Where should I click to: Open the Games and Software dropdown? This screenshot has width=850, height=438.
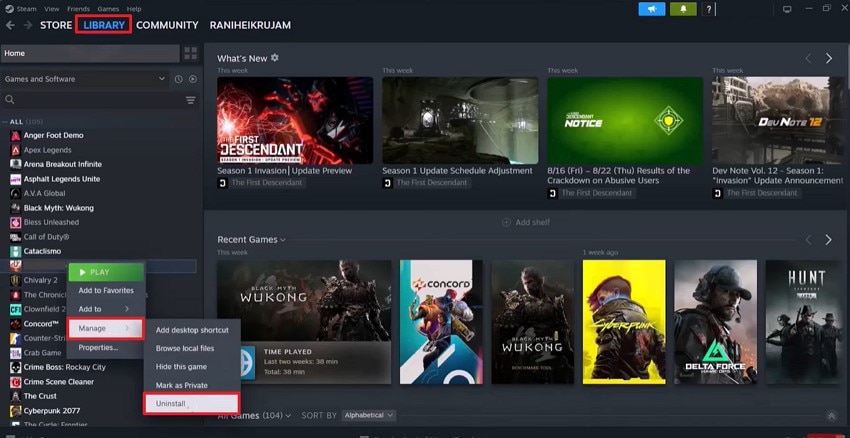tap(85, 79)
